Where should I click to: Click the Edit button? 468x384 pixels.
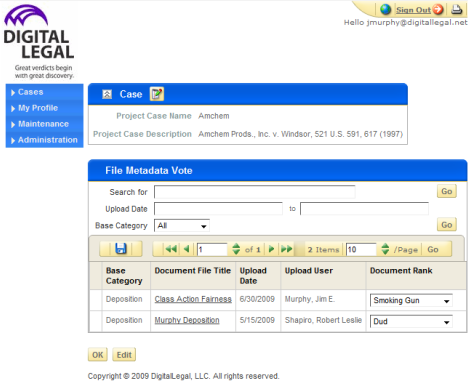pyautogui.click(x=124, y=355)
